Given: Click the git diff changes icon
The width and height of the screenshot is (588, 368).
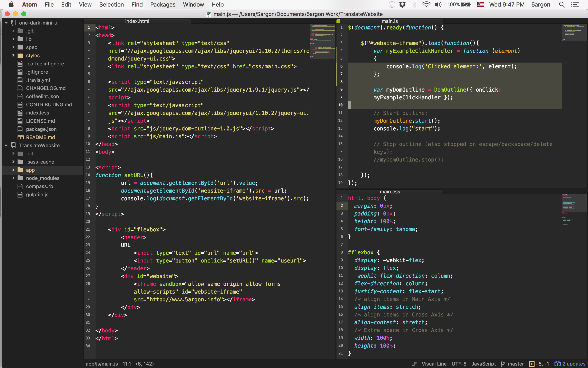Looking at the screenshot, I should coord(532,364).
